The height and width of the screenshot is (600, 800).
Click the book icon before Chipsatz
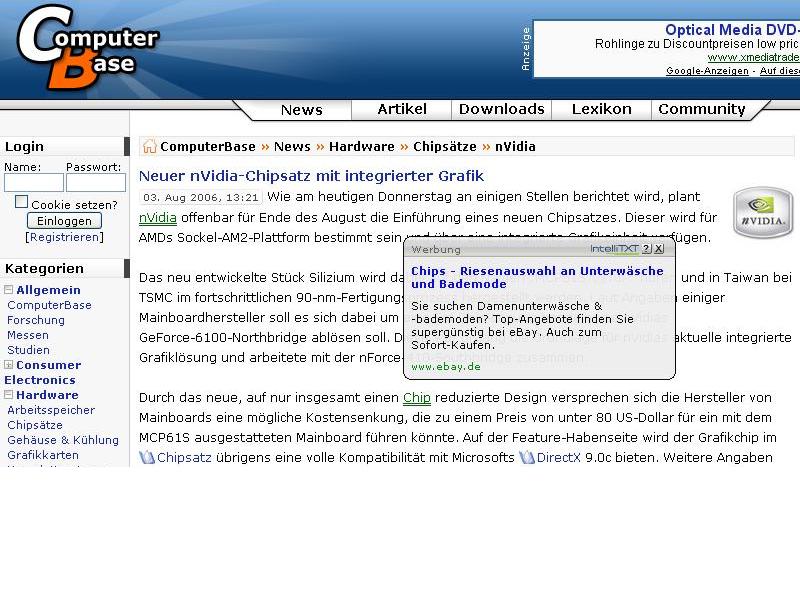point(147,457)
